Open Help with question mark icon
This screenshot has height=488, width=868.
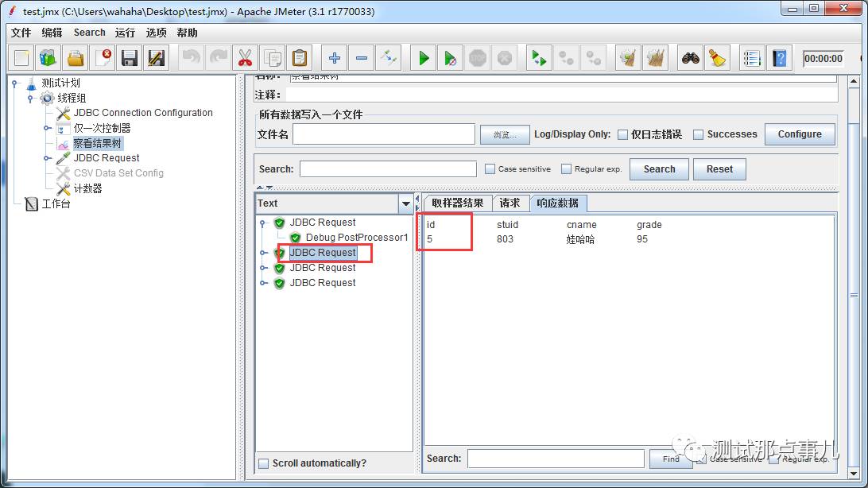(x=780, y=58)
